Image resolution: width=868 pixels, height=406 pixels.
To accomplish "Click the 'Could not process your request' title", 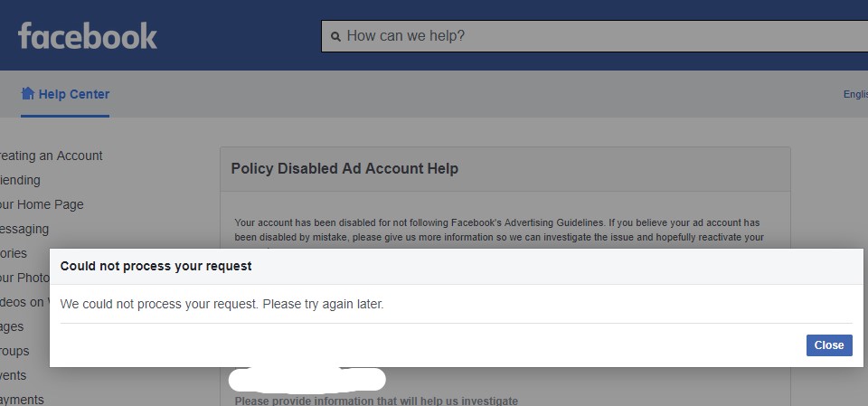I will [156, 266].
